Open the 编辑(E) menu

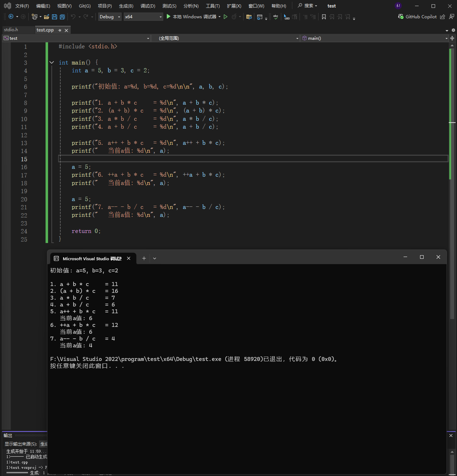pyautogui.click(x=43, y=6)
